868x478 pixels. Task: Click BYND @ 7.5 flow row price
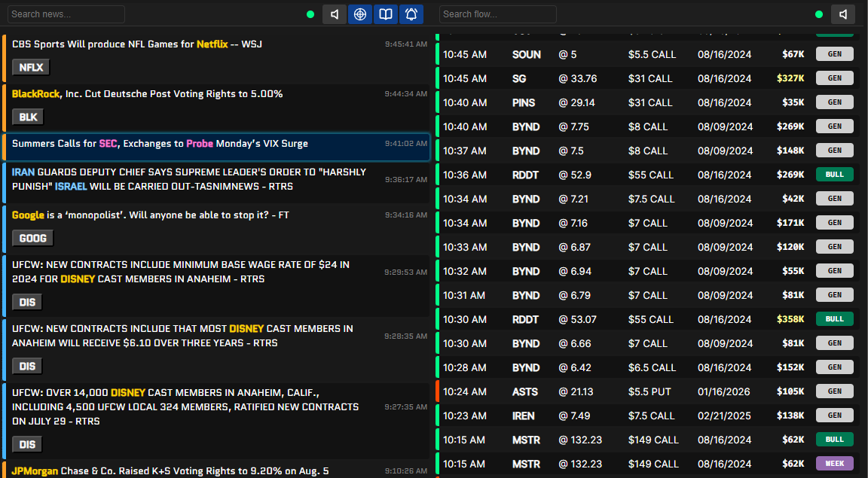(571, 151)
